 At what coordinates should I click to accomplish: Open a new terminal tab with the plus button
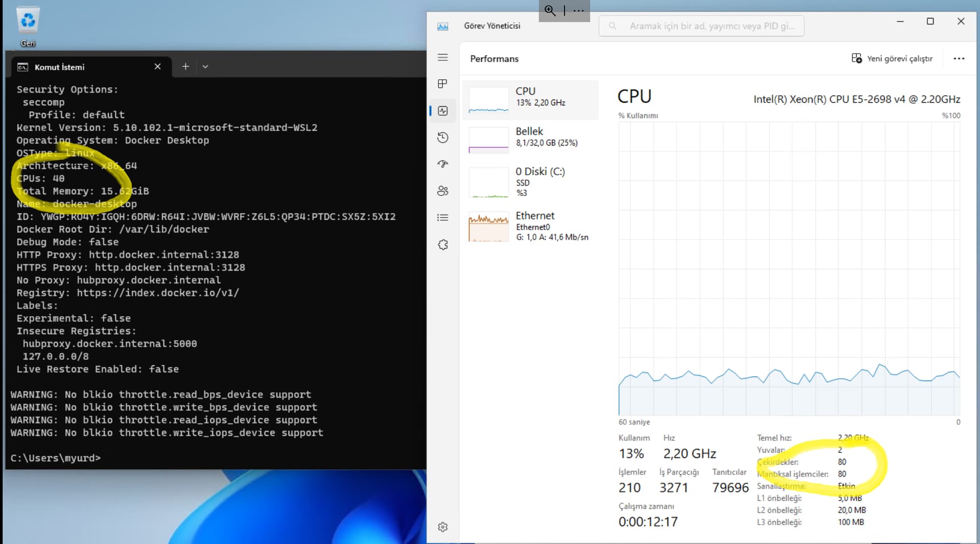pyautogui.click(x=185, y=66)
